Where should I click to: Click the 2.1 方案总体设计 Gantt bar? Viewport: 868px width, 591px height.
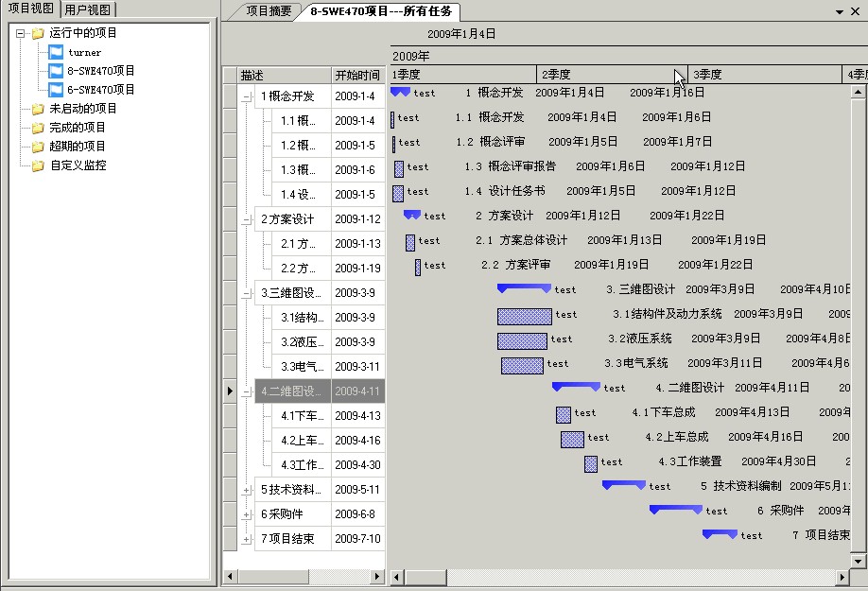[410, 242]
